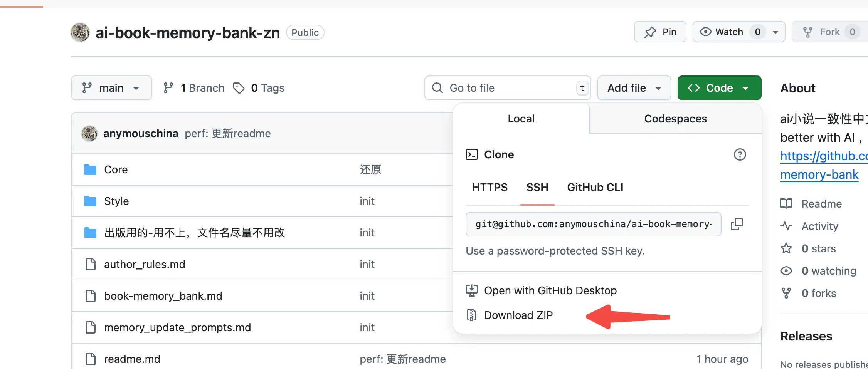Screen dimensions: 868x369
Task: Fork the repository with the Fork button
Action: pyautogui.click(x=829, y=32)
